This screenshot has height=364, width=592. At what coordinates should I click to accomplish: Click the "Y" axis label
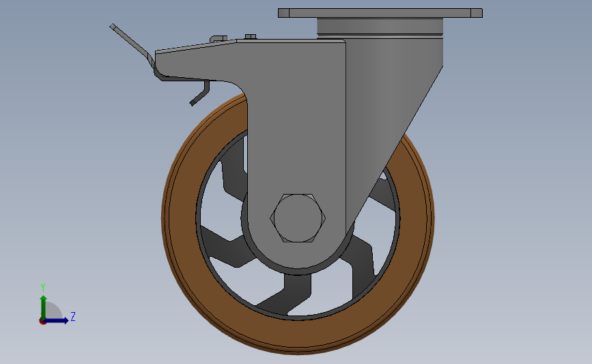(42, 288)
